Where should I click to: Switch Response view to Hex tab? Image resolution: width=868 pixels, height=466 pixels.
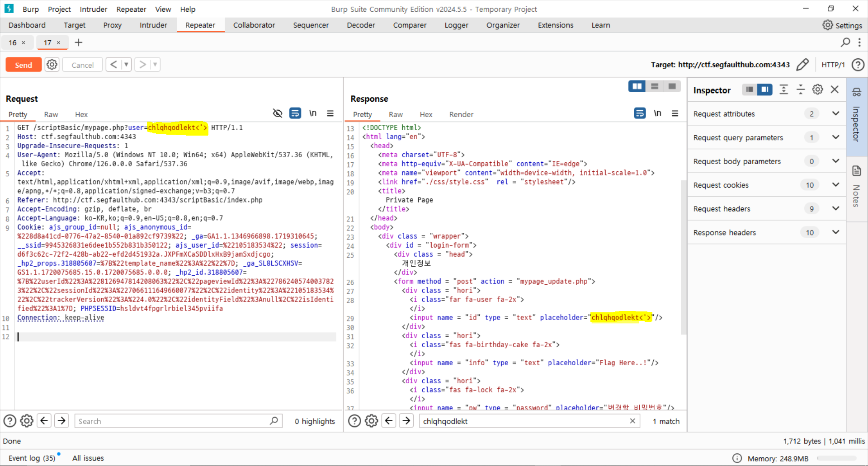[x=426, y=114]
